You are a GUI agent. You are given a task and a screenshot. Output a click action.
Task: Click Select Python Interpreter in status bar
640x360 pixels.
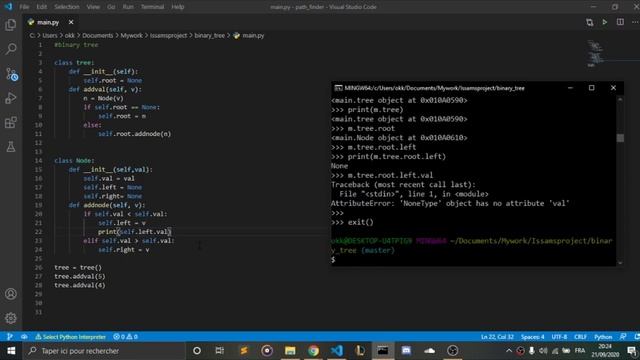point(70,337)
